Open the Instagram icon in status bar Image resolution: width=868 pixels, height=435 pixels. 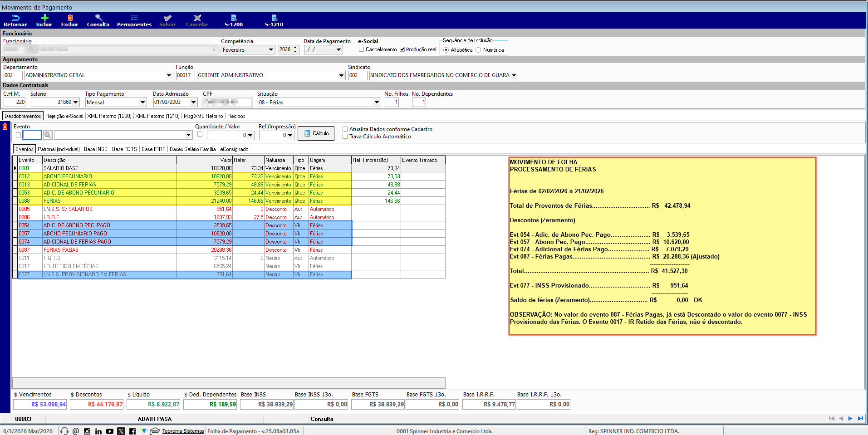pyautogui.click(x=87, y=431)
